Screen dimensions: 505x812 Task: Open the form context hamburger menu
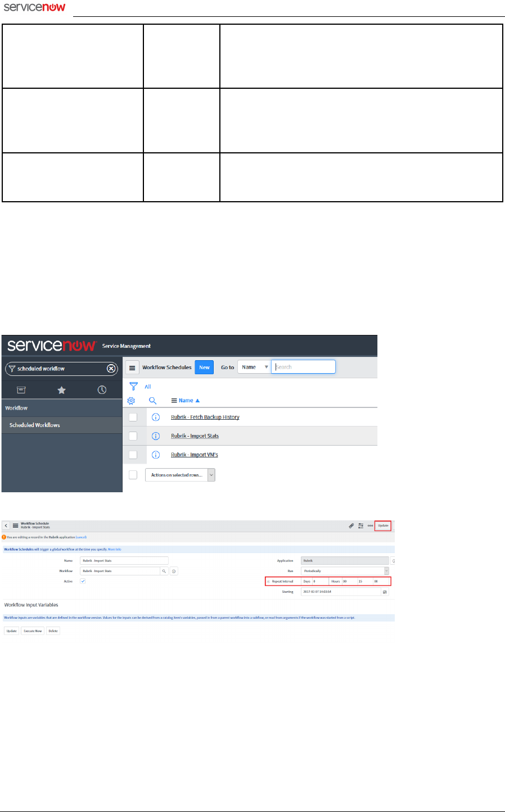pyautogui.click(x=16, y=525)
